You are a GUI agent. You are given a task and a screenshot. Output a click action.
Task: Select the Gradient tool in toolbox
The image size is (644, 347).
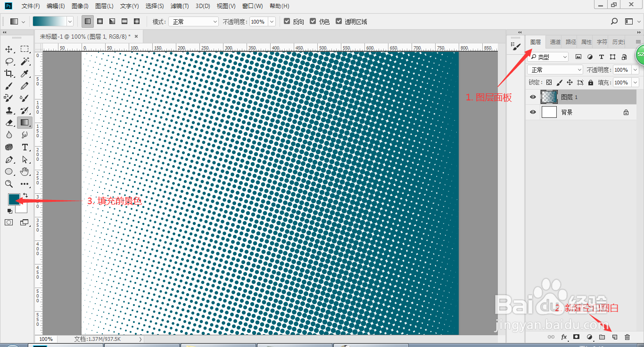point(25,123)
